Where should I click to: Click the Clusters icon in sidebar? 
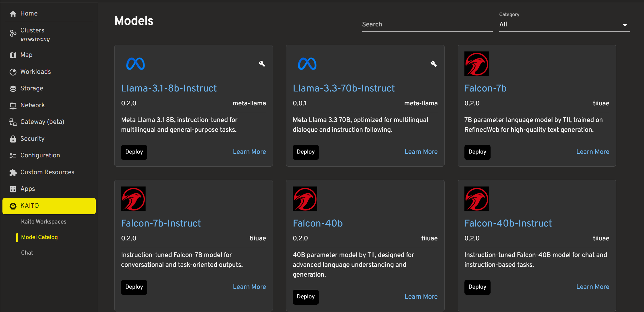13,33
